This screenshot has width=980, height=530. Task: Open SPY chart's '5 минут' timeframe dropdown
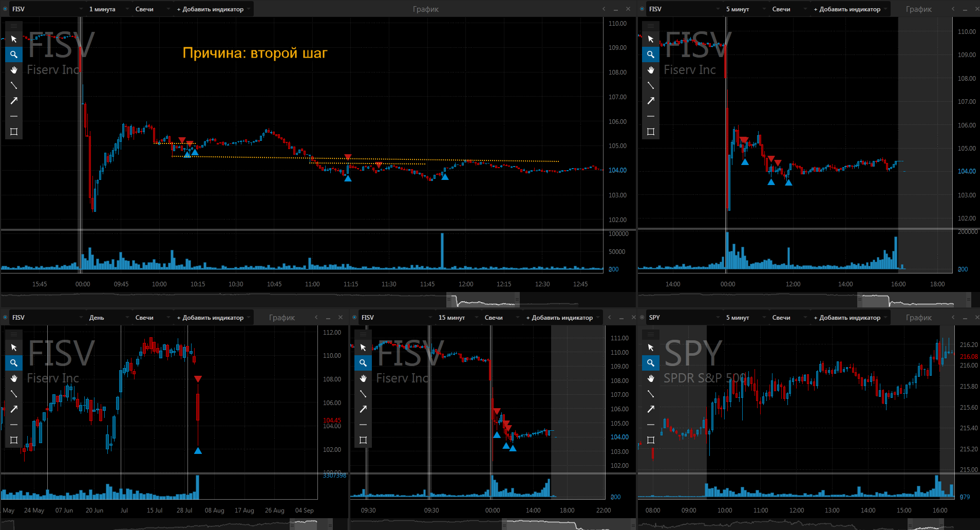745,318
